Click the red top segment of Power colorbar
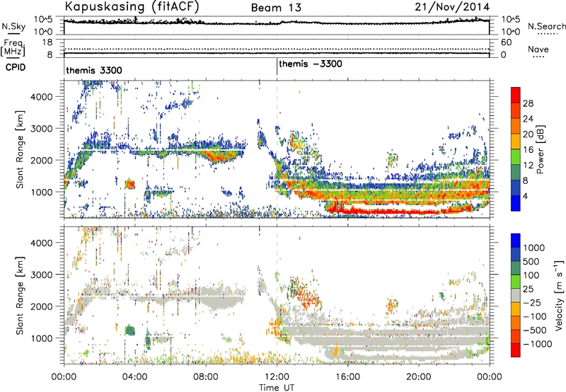Viewport: 566px width, 392px height. 516,95
